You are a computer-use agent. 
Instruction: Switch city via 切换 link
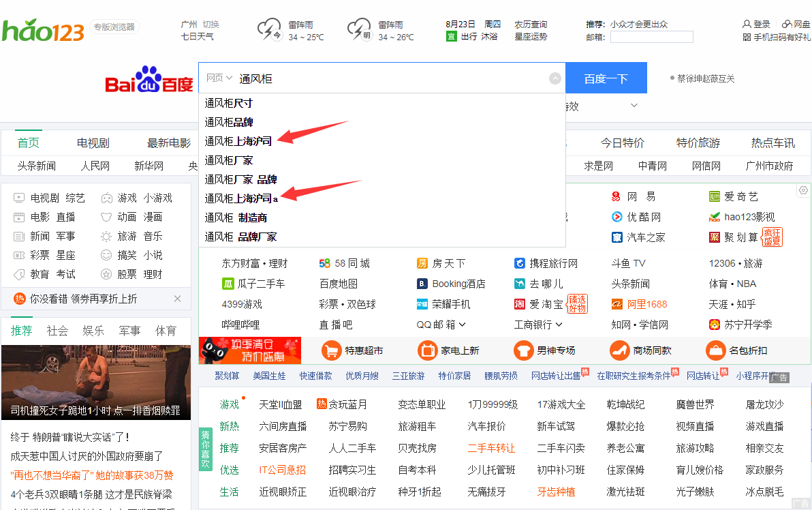210,25
